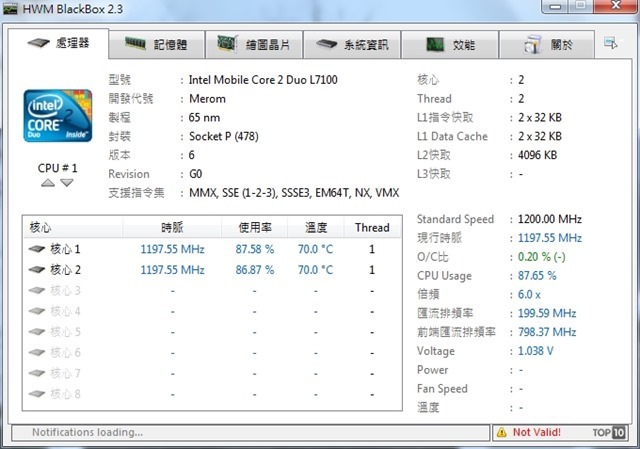Click the 使用率 column header
The image size is (640, 449).
[x=255, y=227]
